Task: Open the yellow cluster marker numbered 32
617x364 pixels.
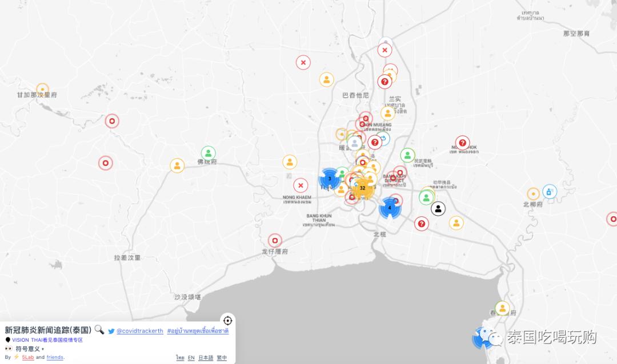Action: 362,188
